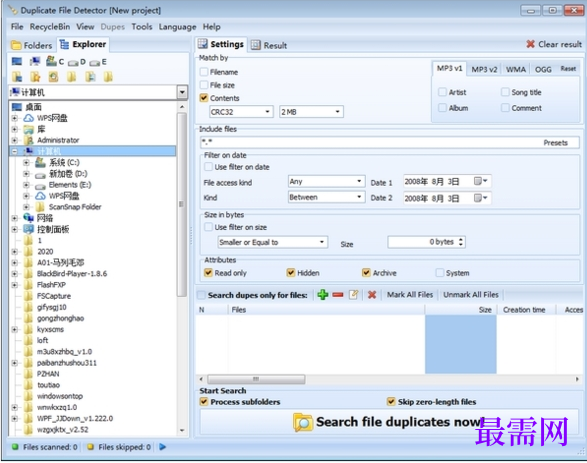Jump to drive E shortcut
This screenshot has height=463, width=587.
pos(98,62)
